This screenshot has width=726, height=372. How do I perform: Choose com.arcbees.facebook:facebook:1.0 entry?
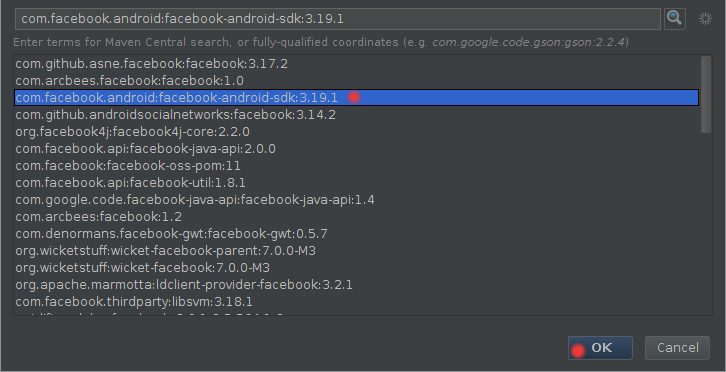(357, 81)
